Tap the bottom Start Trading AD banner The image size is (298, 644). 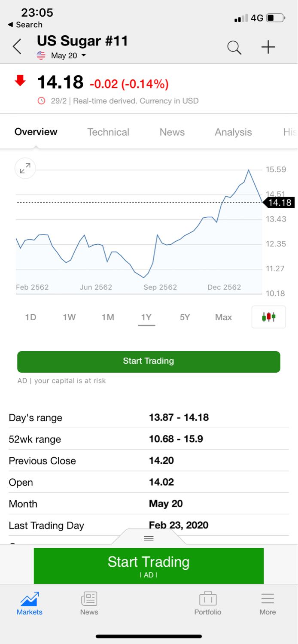coord(149,565)
